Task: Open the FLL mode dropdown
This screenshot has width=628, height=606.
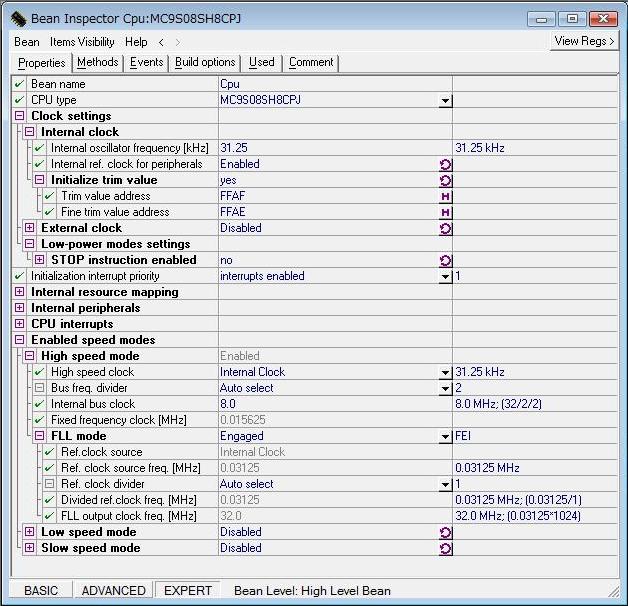Action: click(445, 437)
